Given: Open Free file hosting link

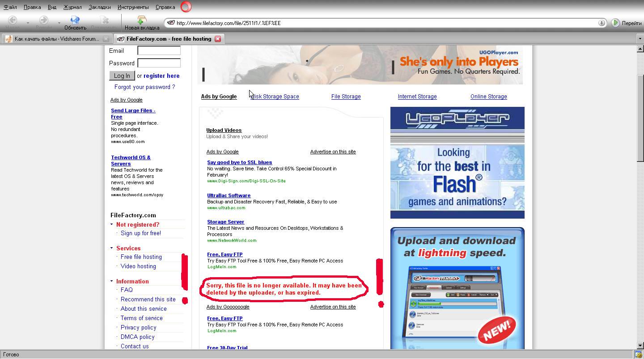Looking at the screenshot, I should [x=141, y=257].
